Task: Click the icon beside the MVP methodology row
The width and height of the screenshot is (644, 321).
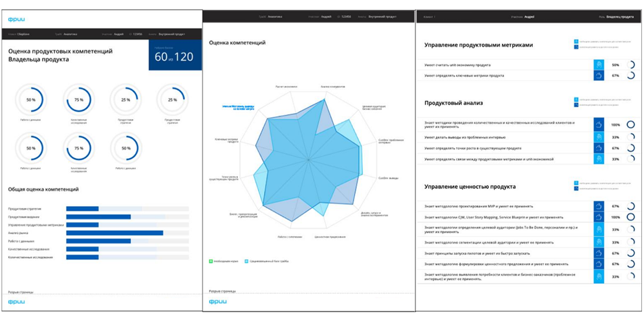Action: pos(599,206)
